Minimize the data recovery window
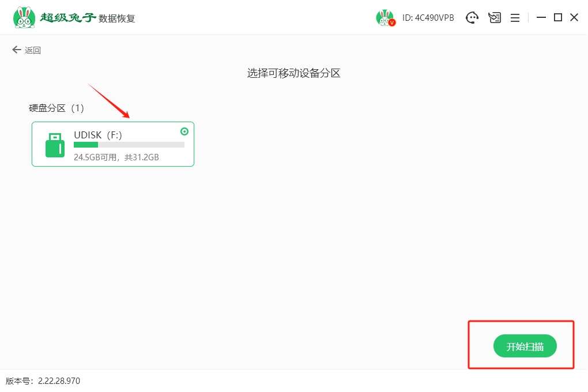This screenshot has width=588, height=392. [541, 18]
